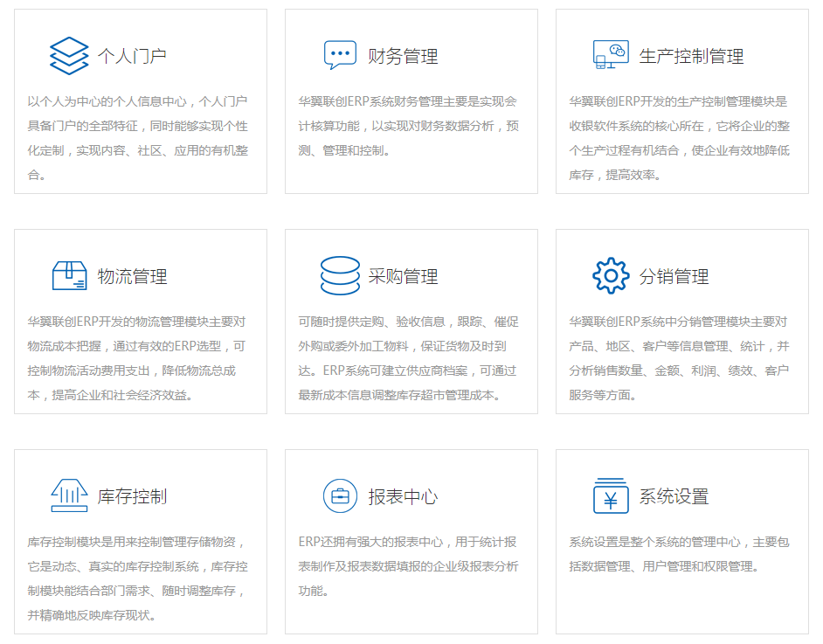Click the gear icon for 分销管理
The width and height of the screenshot is (823, 644).
coord(611,276)
